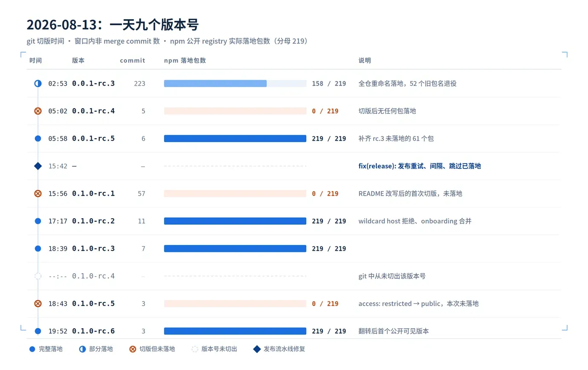This screenshot has width=588, height=370.
Task: Click the dashed circle marker beside 0.1.0-rc.4
Action: click(x=38, y=276)
